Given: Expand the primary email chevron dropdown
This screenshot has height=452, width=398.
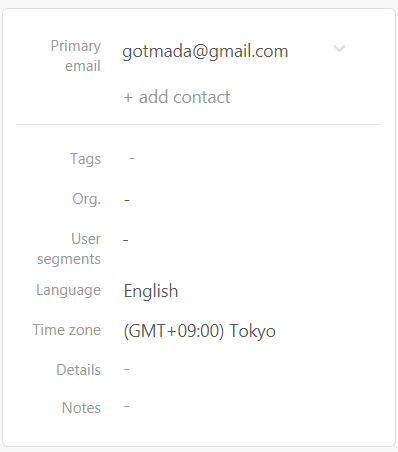Looking at the screenshot, I should coord(339,49).
